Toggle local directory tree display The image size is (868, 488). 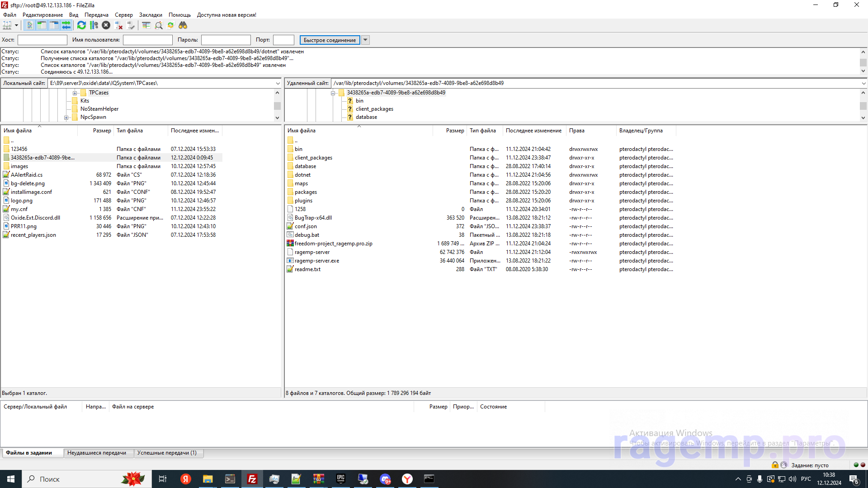click(x=42, y=25)
